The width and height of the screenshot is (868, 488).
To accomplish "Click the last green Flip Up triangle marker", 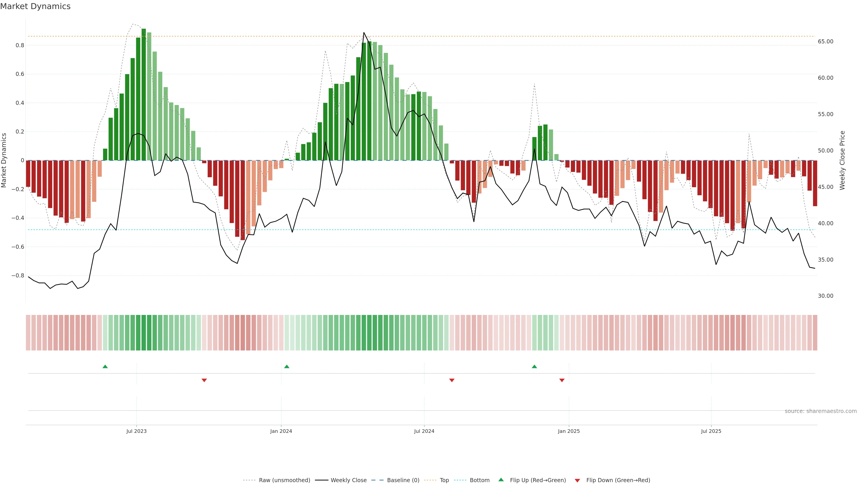I will click(534, 366).
